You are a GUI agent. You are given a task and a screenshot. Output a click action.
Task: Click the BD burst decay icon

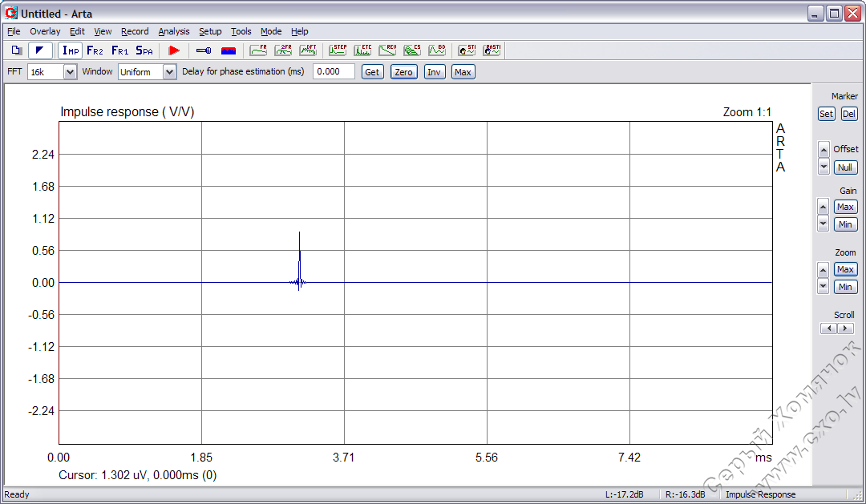tap(437, 50)
